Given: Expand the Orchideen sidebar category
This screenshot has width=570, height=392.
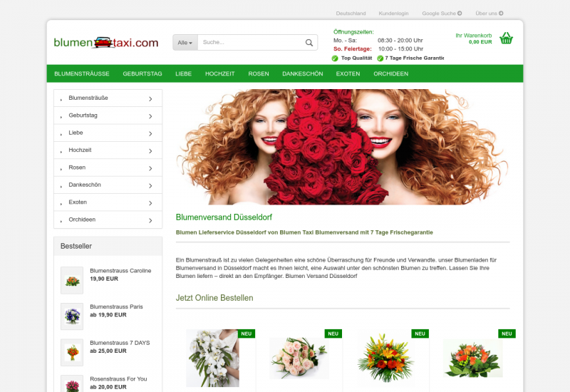Looking at the screenshot, I should 108,220.
